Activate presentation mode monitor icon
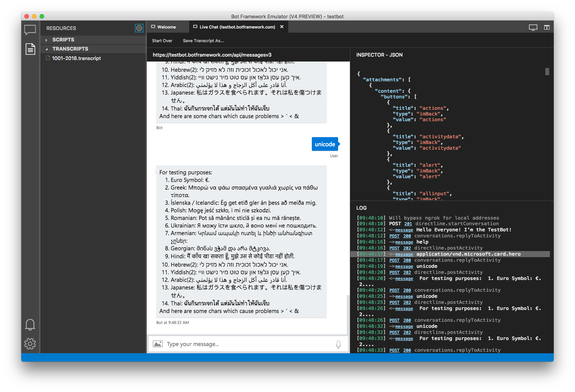Image resolution: width=575 pixels, height=392 pixels. coord(533,27)
